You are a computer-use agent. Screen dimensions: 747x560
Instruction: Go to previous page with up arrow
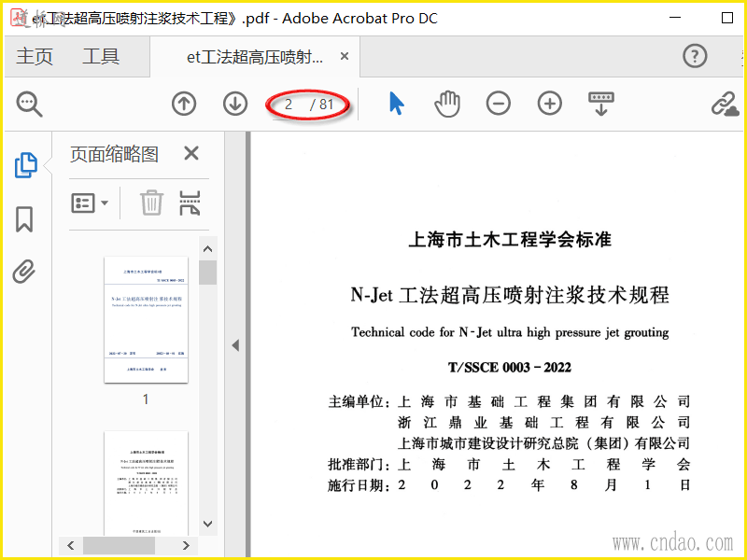[x=184, y=104]
